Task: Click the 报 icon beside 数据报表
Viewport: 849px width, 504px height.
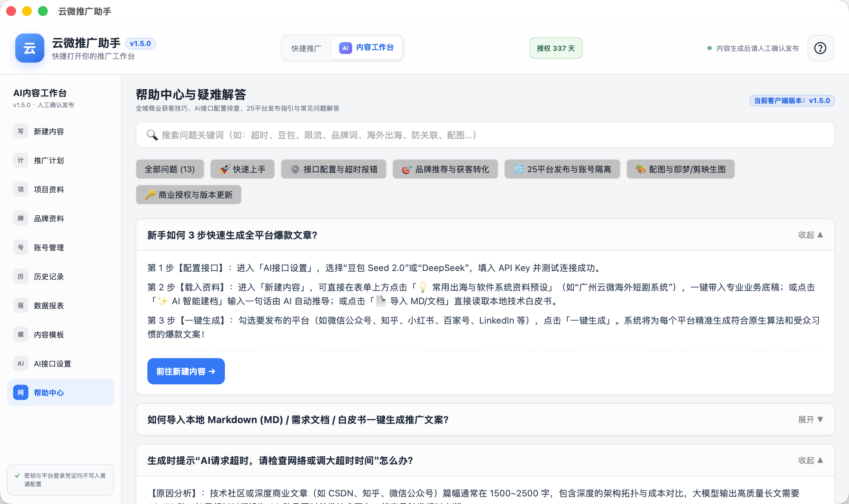Action: pos(21,306)
